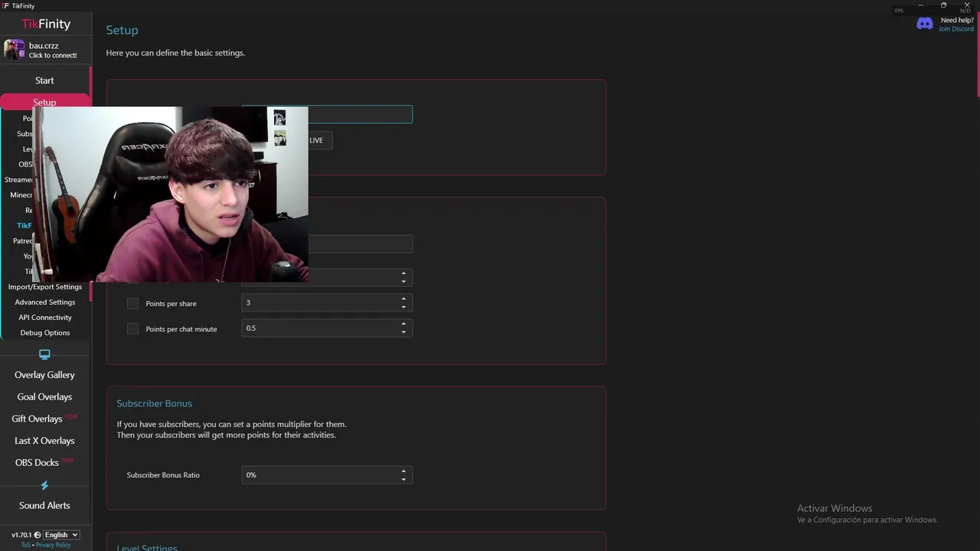Click the Subscriber Bonus heading
This screenshot has height=551, width=980.
[x=155, y=403]
